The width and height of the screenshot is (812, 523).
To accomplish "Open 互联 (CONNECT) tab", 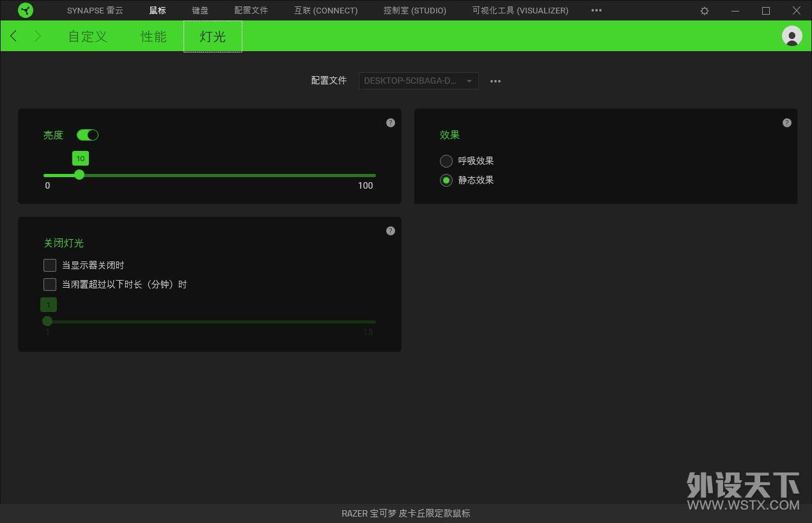I will pos(326,10).
